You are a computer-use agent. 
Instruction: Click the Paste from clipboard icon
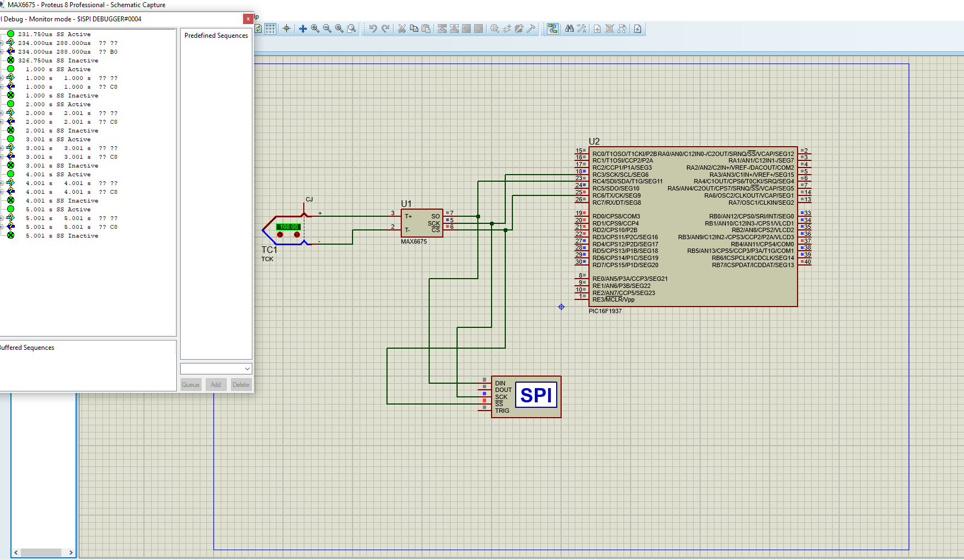(426, 28)
